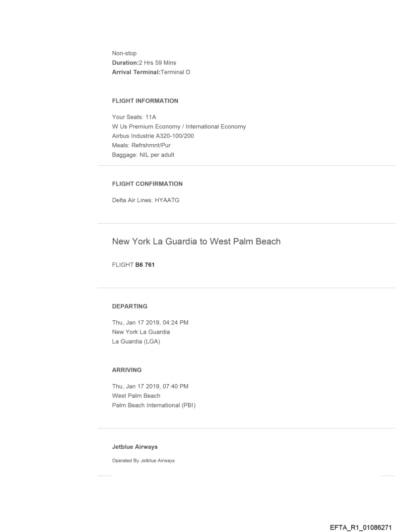The image size is (405, 532).
Task: Click the FLIGHT INFORMATION section heading
Action: (145, 101)
